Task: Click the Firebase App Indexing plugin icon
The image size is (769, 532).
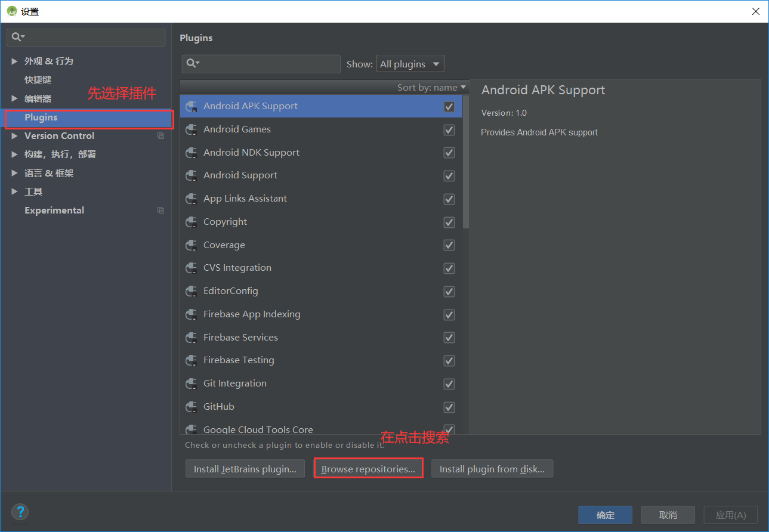Action: [x=192, y=314]
